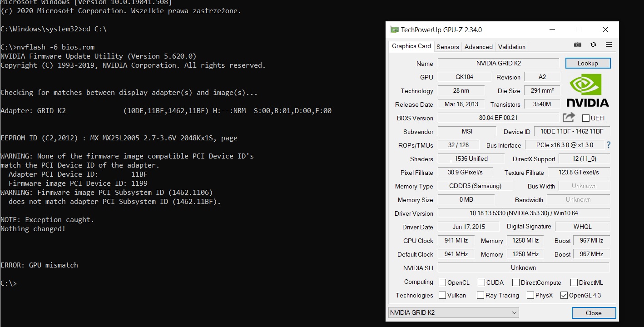
Task: Switch to the Graphics Card tab
Action: coord(411,46)
